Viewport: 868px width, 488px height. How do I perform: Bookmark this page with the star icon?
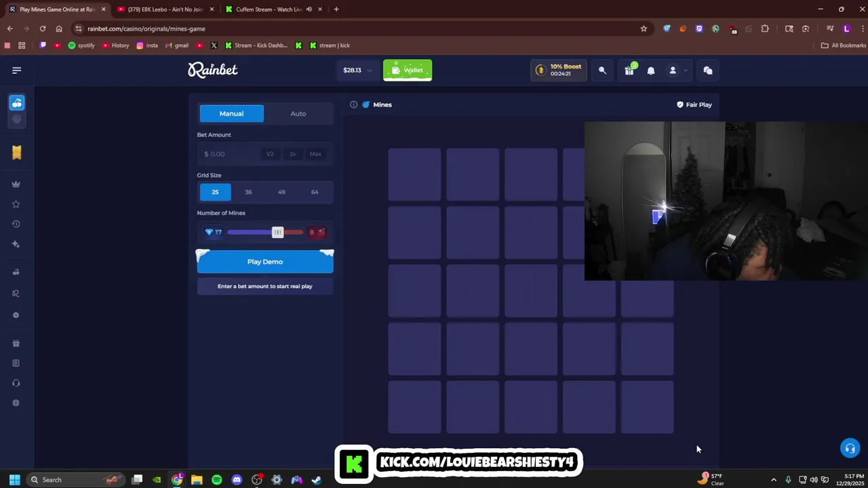click(x=644, y=28)
